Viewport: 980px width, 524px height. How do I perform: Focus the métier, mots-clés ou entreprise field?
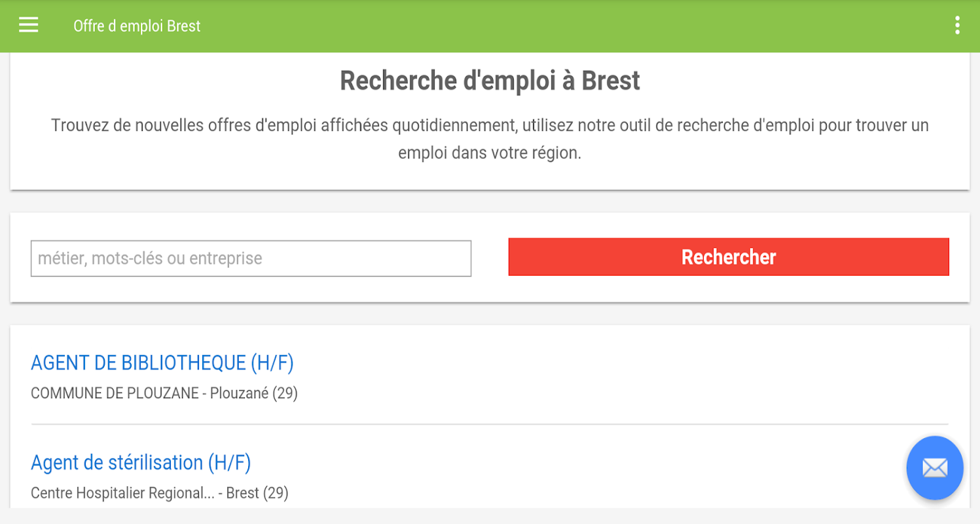251,258
